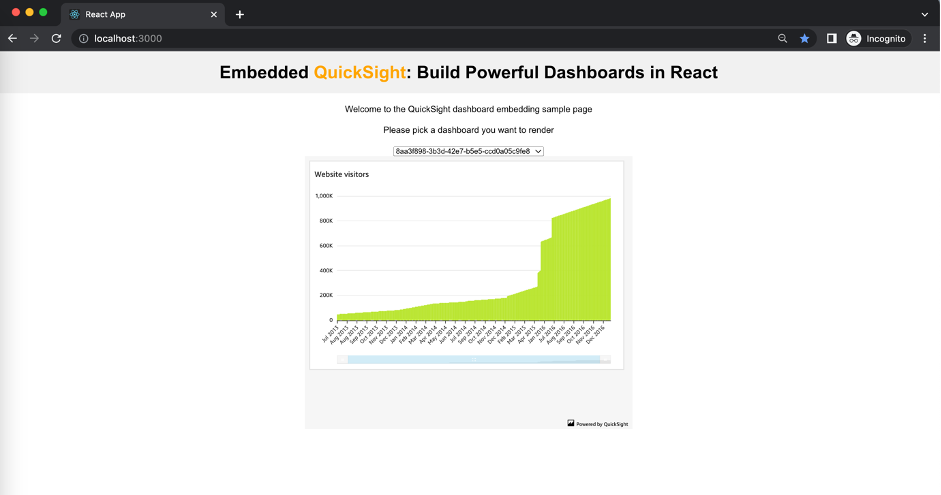Click the Powered by QuickSight link
The height and width of the screenshot is (495, 941).
(598, 424)
